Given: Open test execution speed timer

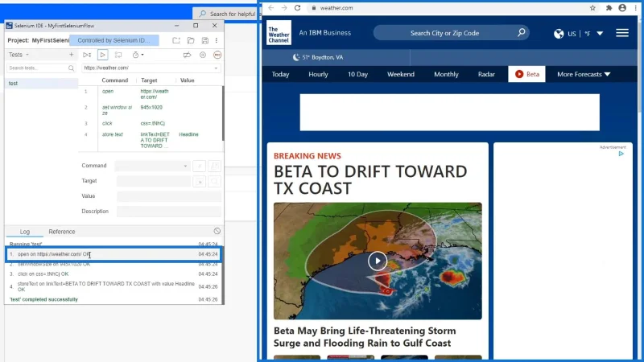Looking at the screenshot, I should coord(138,55).
